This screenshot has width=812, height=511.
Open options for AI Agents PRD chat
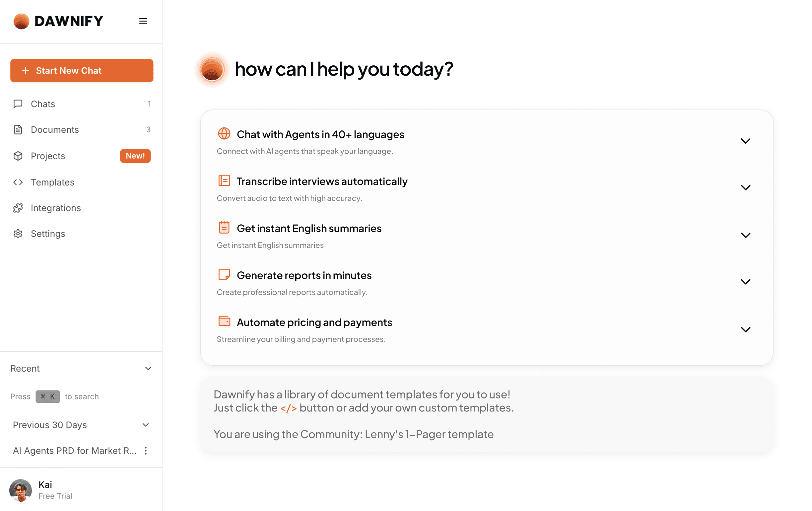click(x=146, y=450)
